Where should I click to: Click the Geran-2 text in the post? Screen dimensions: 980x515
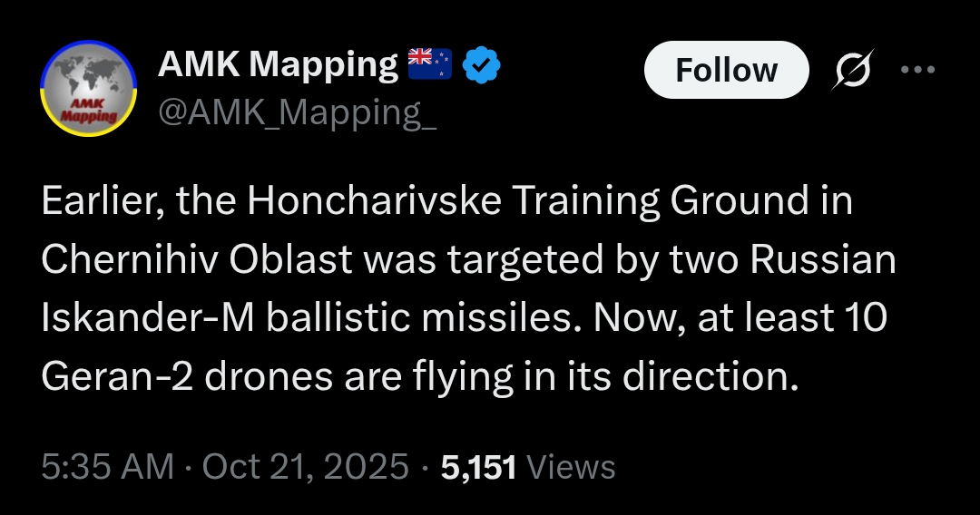117,376
